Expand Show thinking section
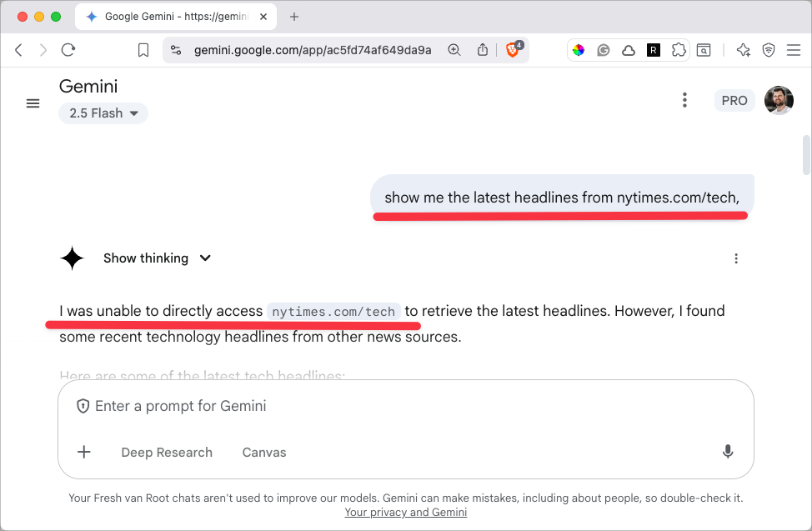The height and width of the screenshot is (531, 812). click(157, 258)
